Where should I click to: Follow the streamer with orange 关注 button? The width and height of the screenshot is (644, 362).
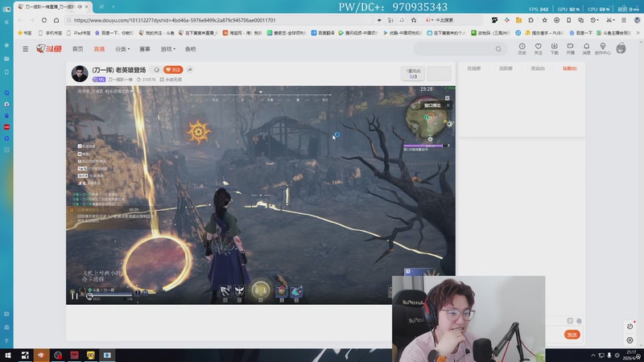(x=173, y=70)
